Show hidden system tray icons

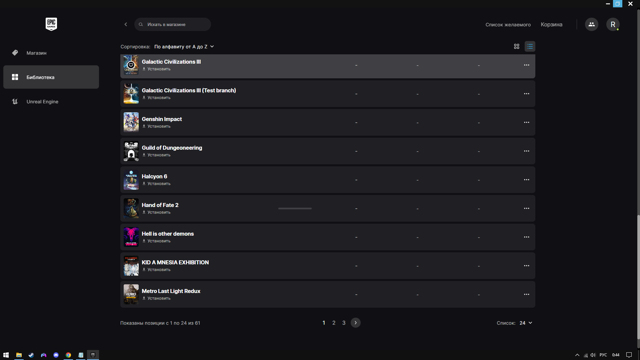(577, 355)
